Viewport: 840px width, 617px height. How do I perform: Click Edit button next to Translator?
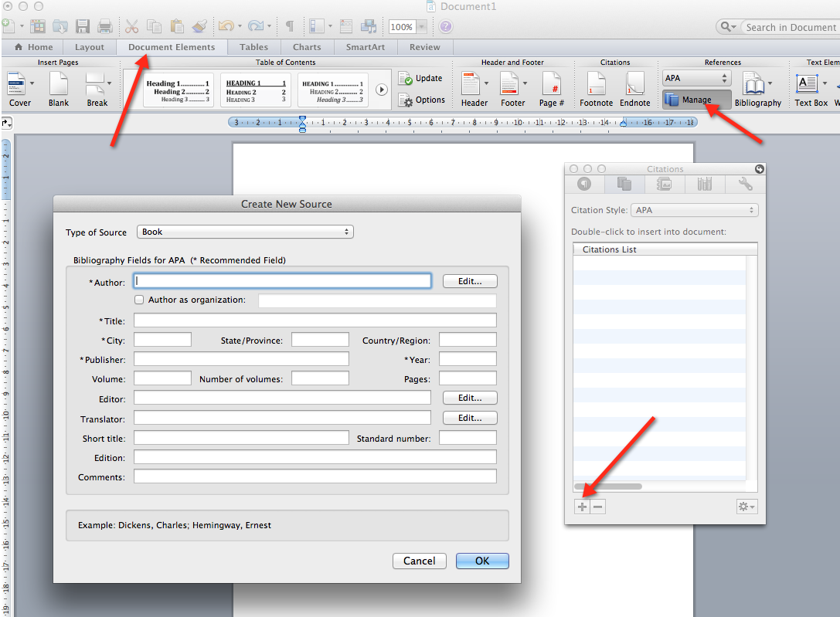click(470, 418)
